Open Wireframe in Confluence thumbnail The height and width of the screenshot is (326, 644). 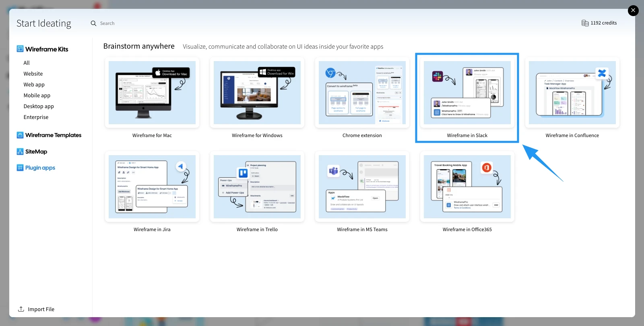572,92
